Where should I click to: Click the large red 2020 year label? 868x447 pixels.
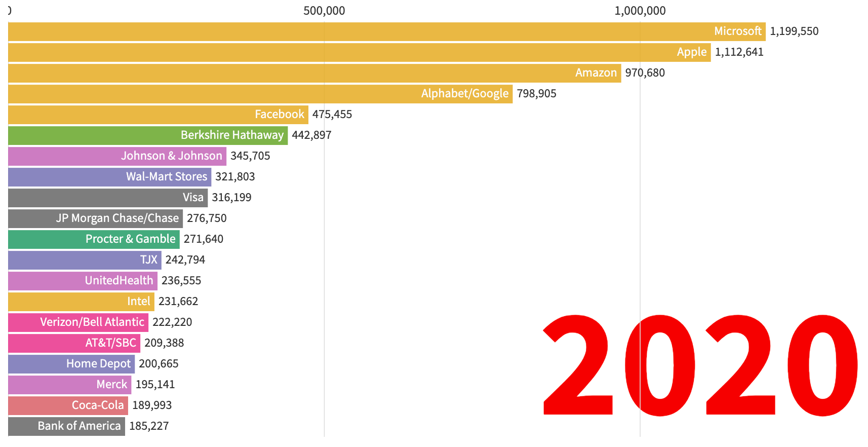point(700,365)
